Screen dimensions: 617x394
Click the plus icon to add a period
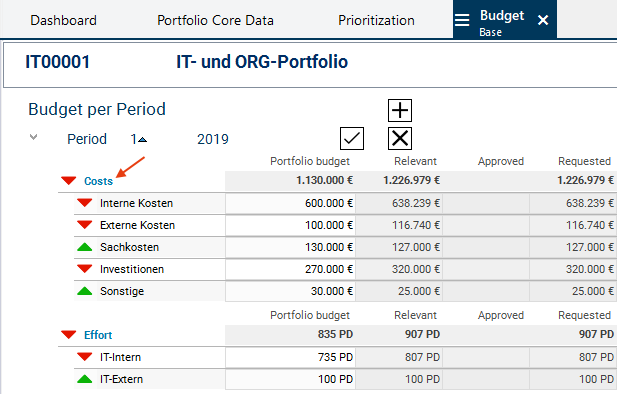pos(400,111)
